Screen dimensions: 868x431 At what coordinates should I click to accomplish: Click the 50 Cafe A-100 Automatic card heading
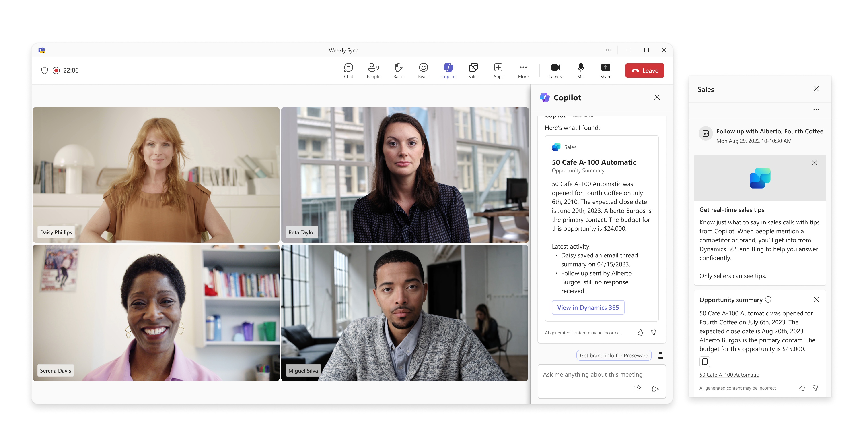pyautogui.click(x=594, y=162)
